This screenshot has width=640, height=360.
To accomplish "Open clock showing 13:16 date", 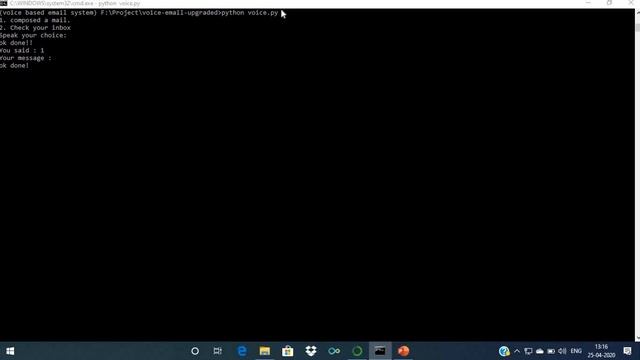I will pyautogui.click(x=601, y=351).
